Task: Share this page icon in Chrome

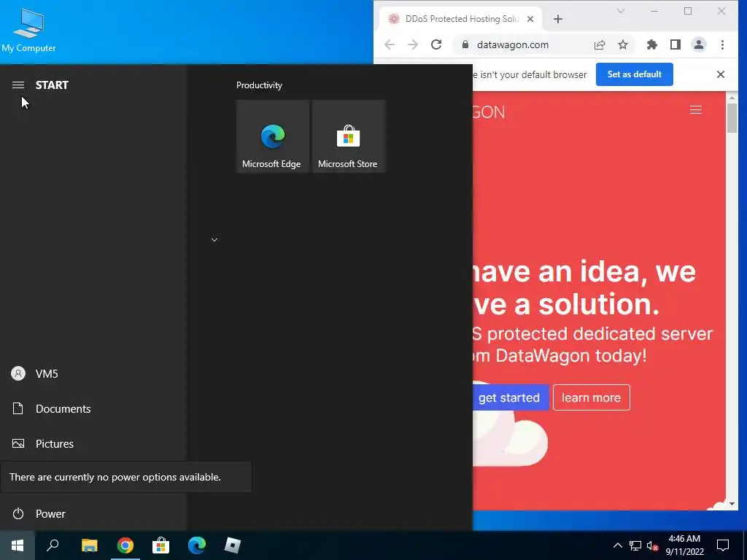Action: [x=600, y=44]
